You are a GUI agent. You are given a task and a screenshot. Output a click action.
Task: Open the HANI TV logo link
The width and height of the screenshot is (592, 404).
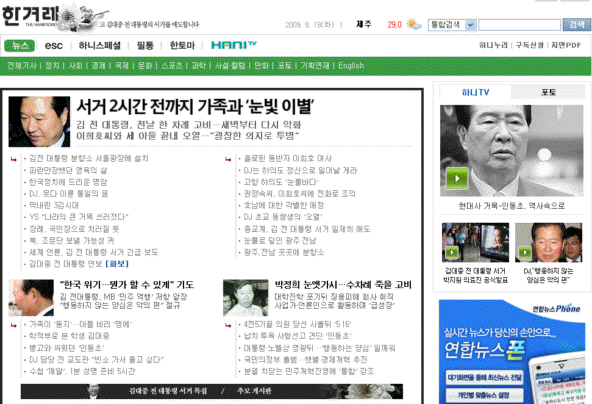[x=233, y=45]
